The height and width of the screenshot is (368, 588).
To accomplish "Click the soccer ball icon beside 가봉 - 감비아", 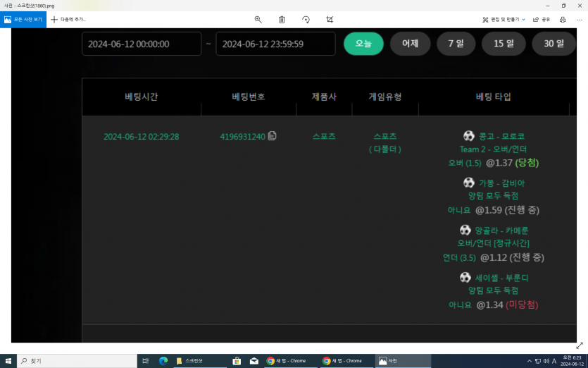I will tap(469, 183).
